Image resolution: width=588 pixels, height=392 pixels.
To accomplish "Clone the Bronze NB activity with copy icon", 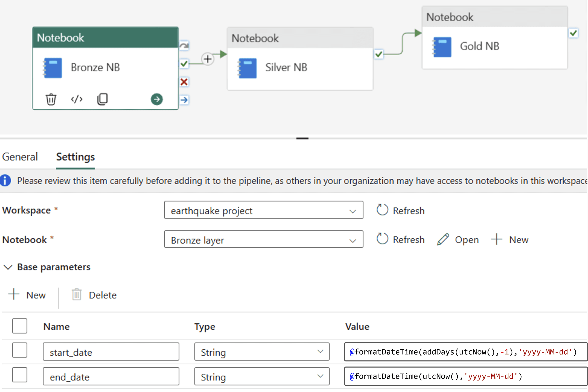I will (x=102, y=99).
